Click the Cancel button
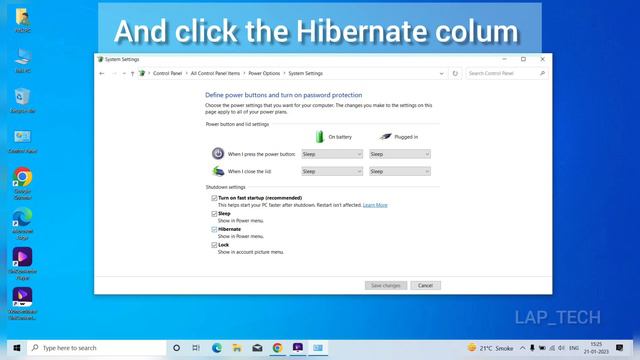Image resolution: width=640 pixels, height=360 pixels. (x=425, y=285)
